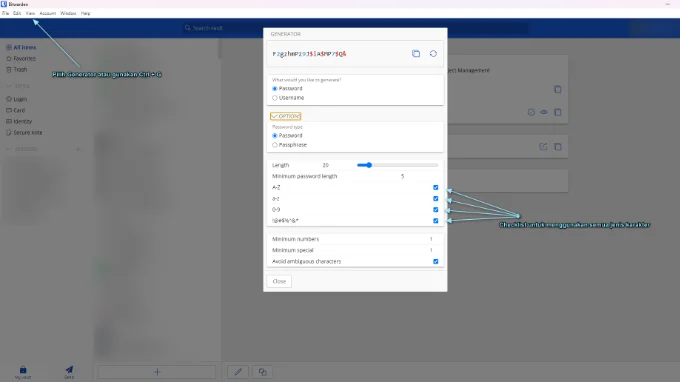Add a new vault item
The height and width of the screenshot is (382, 680).
point(157,372)
